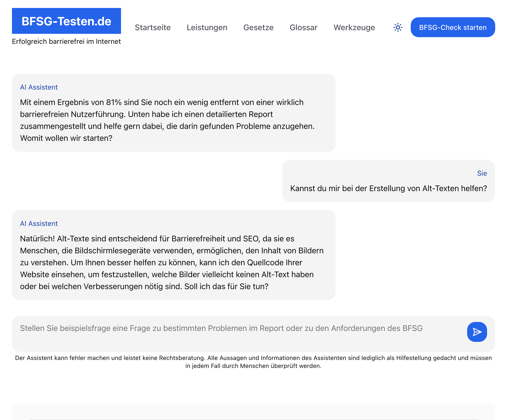
Task: Click the second AI Assistent sender label
Action: 39,223
